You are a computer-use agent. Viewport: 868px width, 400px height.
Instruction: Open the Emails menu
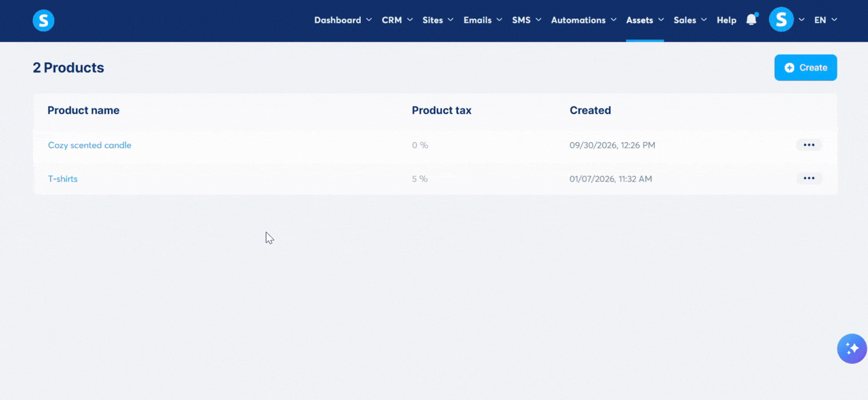[x=483, y=20]
